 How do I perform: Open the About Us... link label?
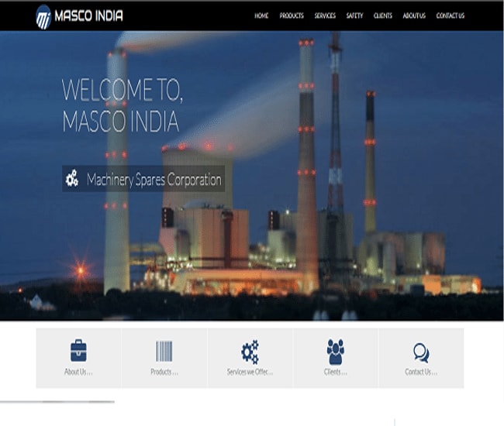point(78,372)
